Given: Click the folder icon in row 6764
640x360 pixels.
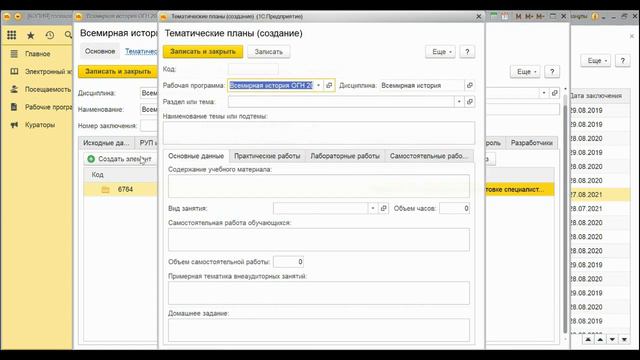Looking at the screenshot, I should (x=105, y=189).
